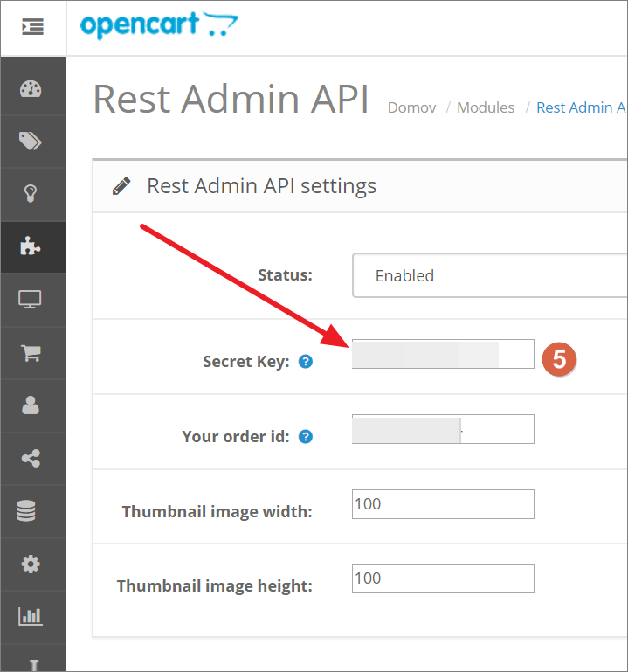Click the 'Thumbnail image width:' label
The height and width of the screenshot is (672, 628).
pyautogui.click(x=217, y=512)
